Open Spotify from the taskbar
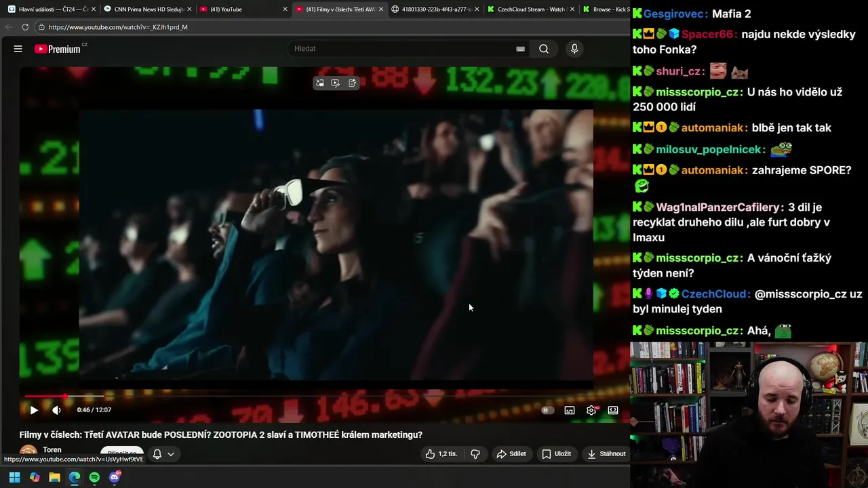The image size is (868, 488). click(94, 477)
